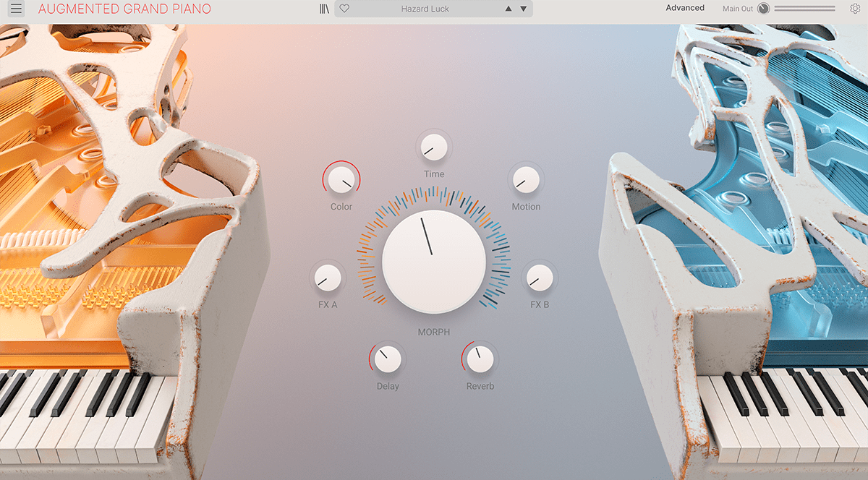Click the orange piano keyboard keys
The image size is (868, 480).
pos(80,419)
